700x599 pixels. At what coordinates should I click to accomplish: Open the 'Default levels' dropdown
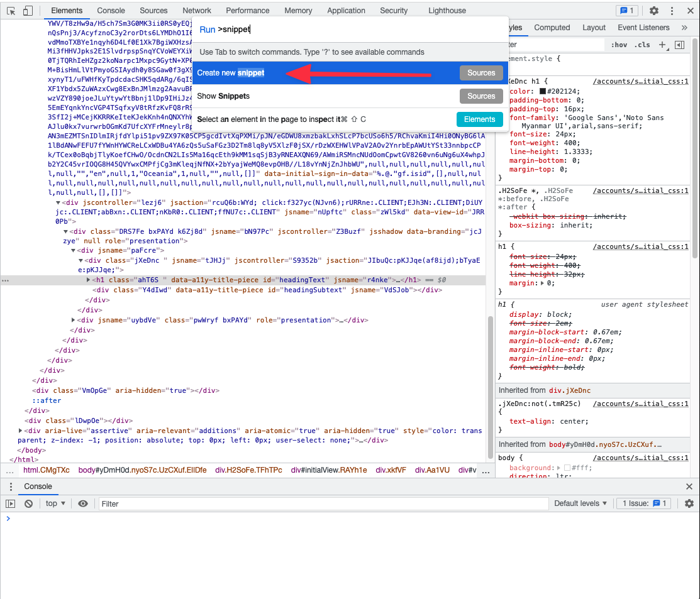pos(579,503)
